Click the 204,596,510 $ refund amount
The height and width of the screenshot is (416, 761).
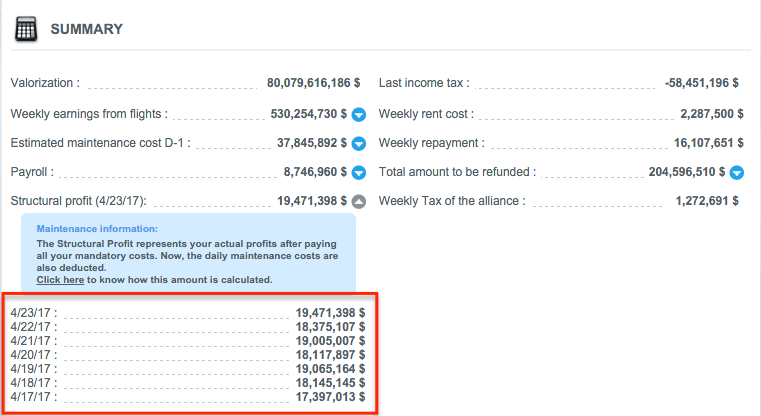pos(687,172)
